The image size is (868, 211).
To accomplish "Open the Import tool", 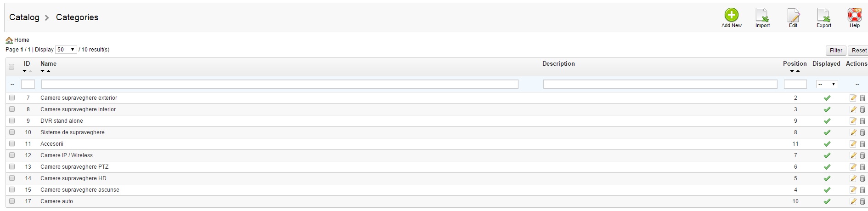I will tap(762, 16).
